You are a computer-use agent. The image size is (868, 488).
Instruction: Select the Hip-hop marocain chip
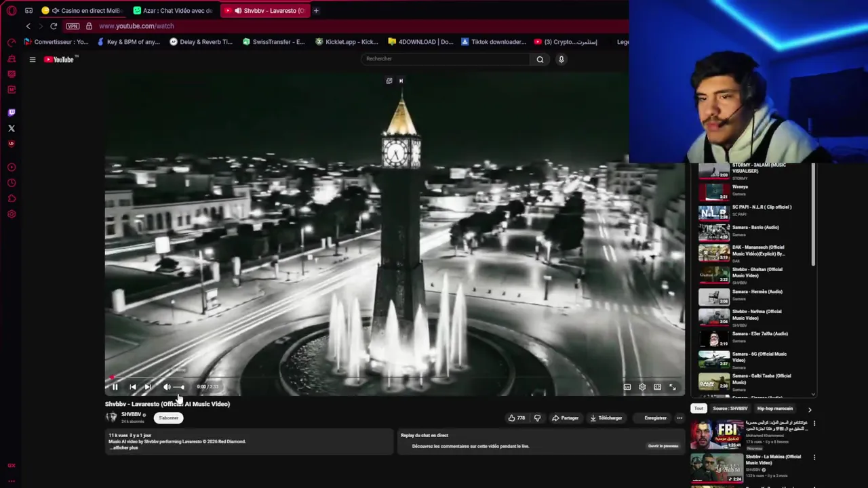[x=774, y=409]
